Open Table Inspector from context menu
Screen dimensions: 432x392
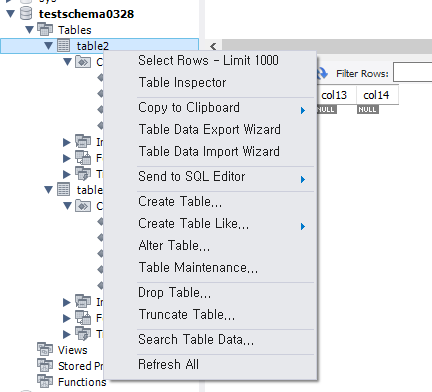click(x=182, y=83)
